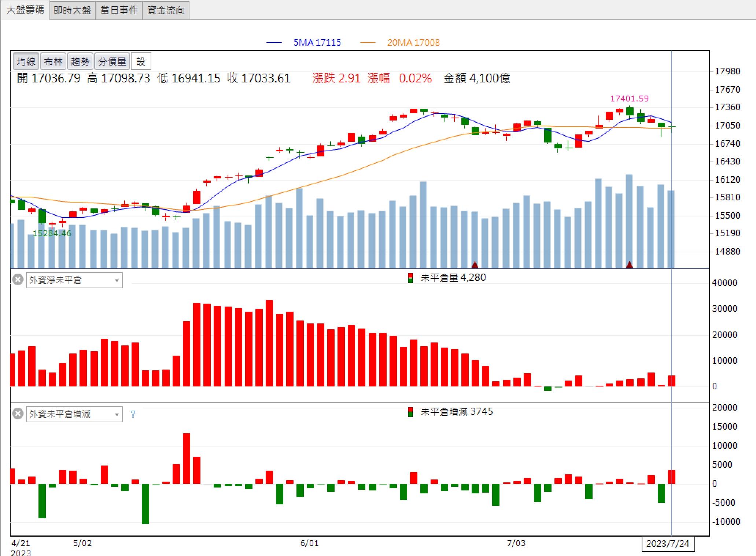Click the 20MA 17008 legend entry
The height and width of the screenshot is (556, 756).
pyautogui.click(x=400, y=42)
